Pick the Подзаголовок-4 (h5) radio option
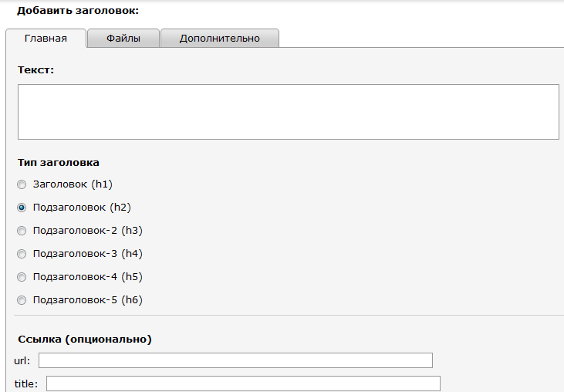 point(22,277)
